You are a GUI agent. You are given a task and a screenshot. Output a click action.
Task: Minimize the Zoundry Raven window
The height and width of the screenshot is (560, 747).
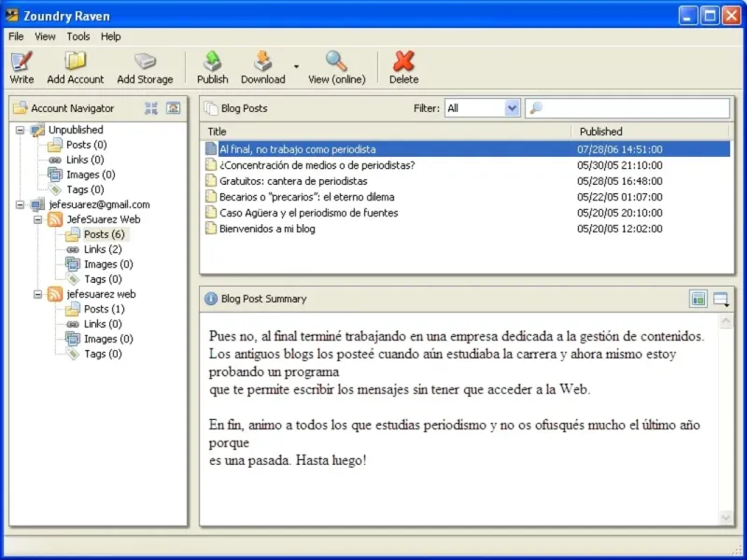point(687,16)
